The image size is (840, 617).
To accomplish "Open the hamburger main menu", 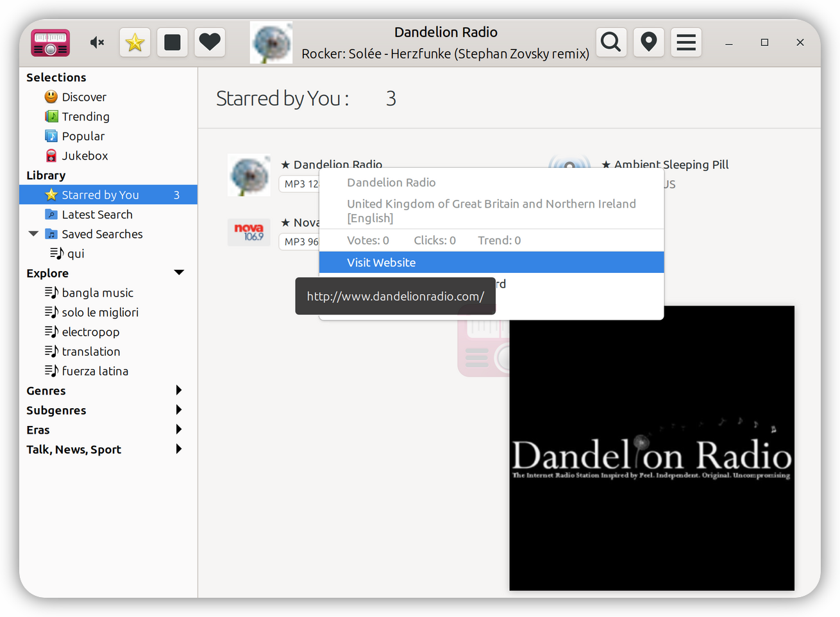I will pyautogui.click(x=686, y=43).
